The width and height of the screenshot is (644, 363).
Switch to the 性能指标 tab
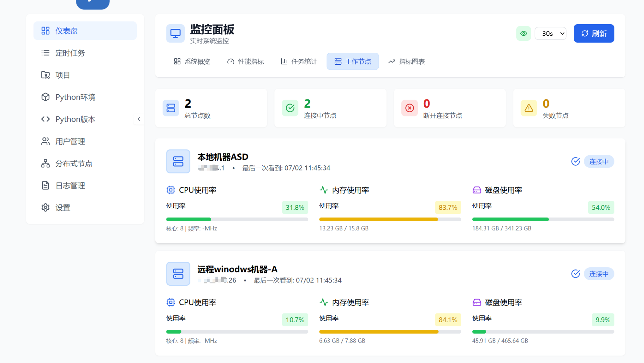tap(246, 61)
